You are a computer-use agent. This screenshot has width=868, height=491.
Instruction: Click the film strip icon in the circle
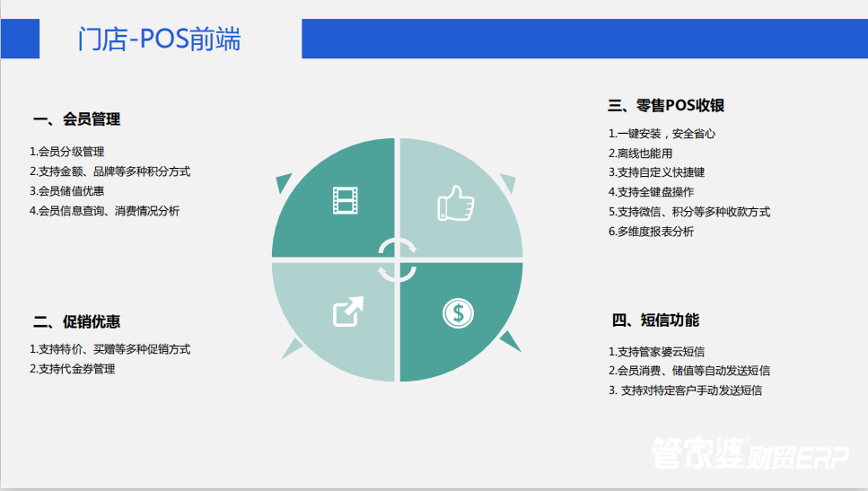tap(345, 200)
